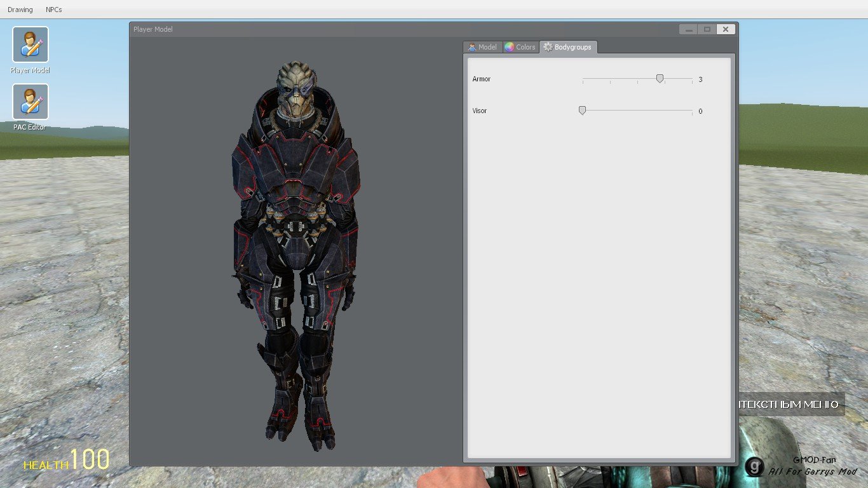Click the Visor value field showing 0
This screenshot has height=488, width=868.
pos(701,111)
